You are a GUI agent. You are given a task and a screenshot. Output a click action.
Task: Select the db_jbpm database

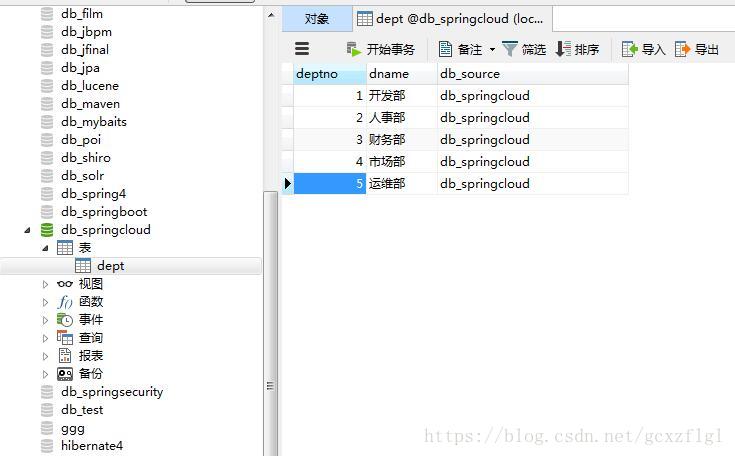pos(87,32)
